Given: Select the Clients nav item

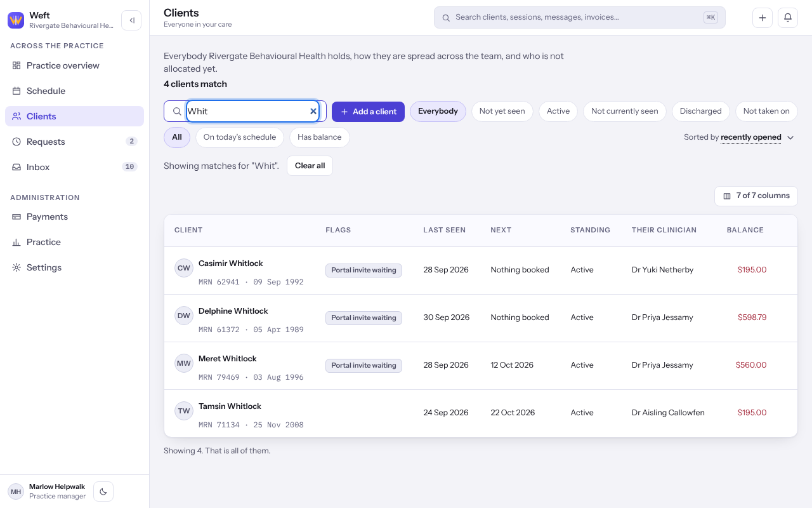Looking at the screenshot, I should coord(75,116).
